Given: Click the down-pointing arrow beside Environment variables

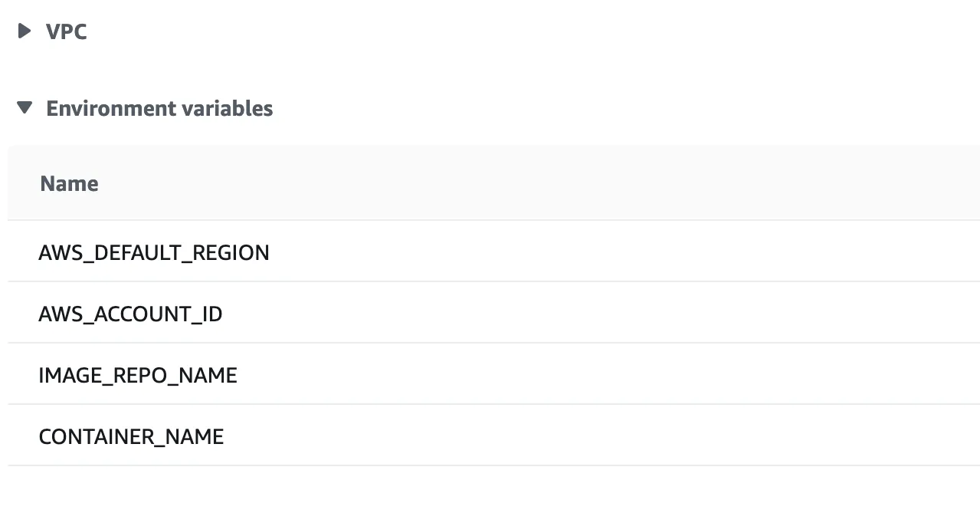Looking at the screenshot, I should tap(25, 108).
